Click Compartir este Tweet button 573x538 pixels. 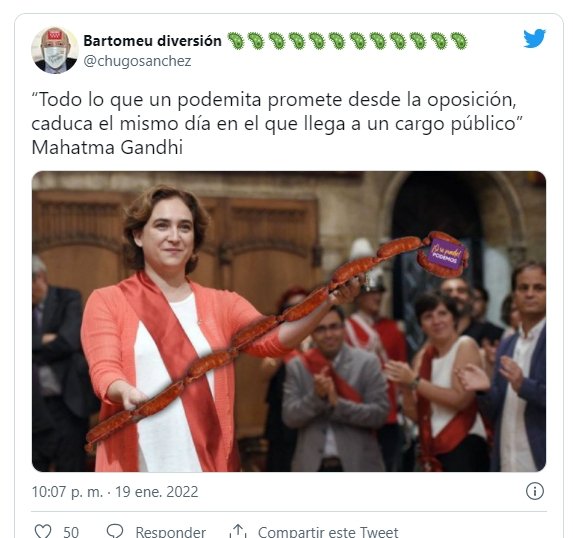click(x=328, y=532)
